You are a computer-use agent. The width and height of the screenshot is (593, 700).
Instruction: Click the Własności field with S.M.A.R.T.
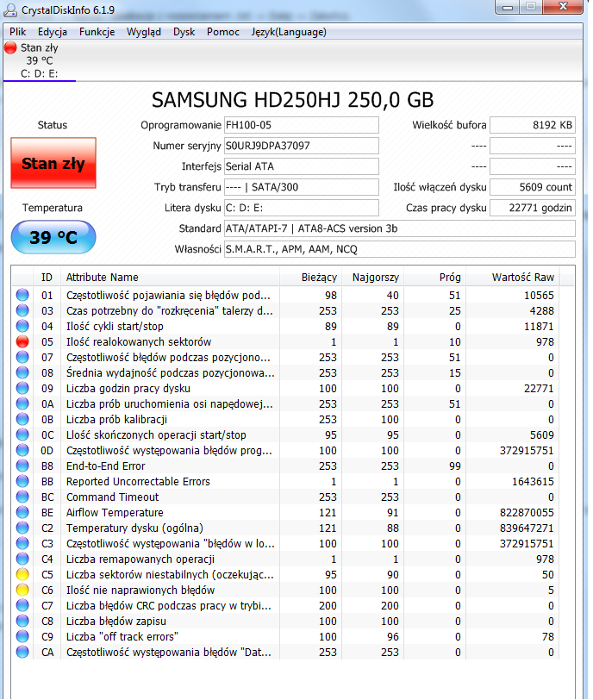click(399, 249)
